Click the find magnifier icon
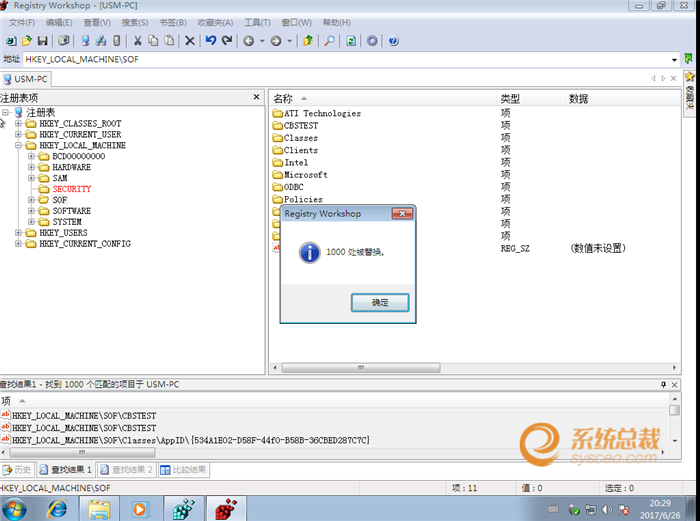Viewport: 700px width, 521px height. click(329, 41)
